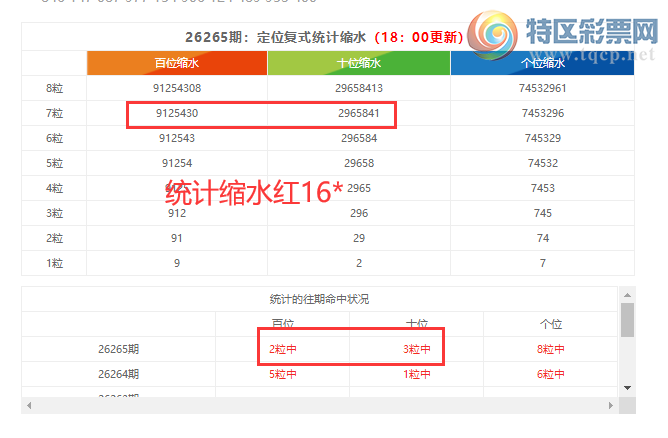Click the 十位 digit 2 in 1粒 row
Image resolution: width=668 pixels, height=438 pixels.
coord(359,263)
